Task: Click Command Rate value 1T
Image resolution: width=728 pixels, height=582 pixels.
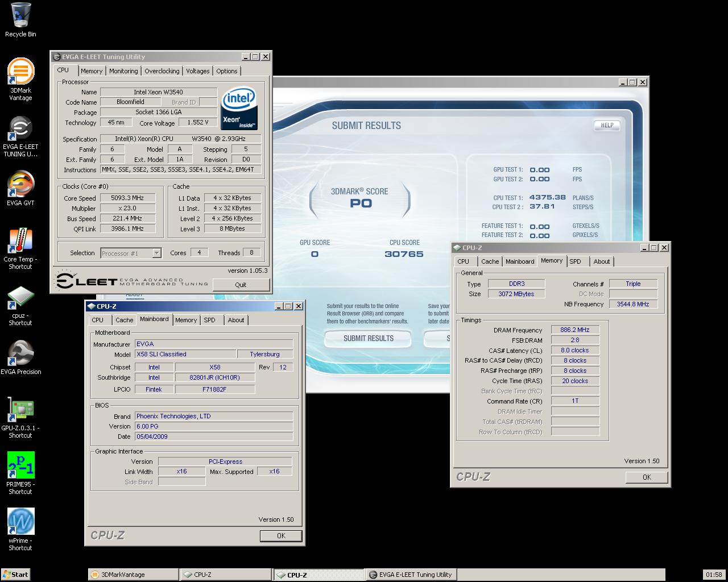Action: coord(575,401)
